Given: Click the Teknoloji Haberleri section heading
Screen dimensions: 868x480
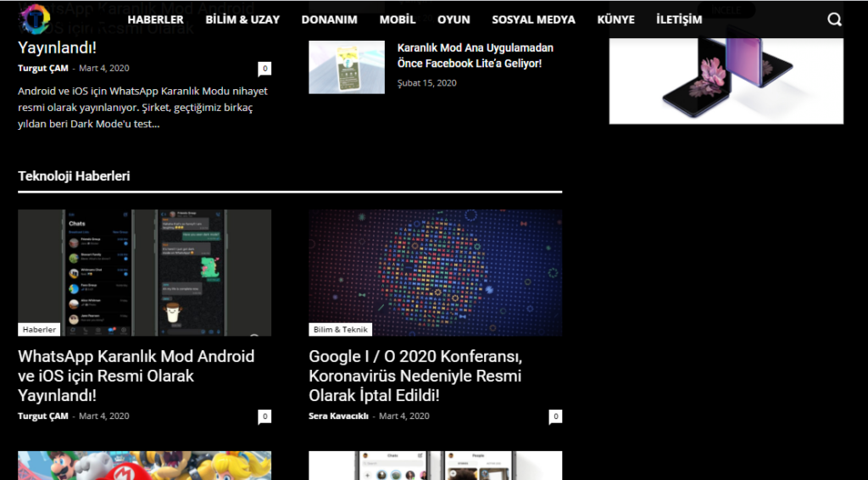Looking at the screenshot, I should click(75, 176).
